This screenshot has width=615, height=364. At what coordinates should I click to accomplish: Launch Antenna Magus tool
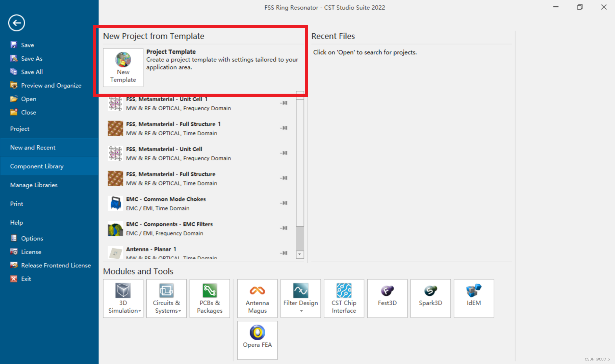click(257, 298)
